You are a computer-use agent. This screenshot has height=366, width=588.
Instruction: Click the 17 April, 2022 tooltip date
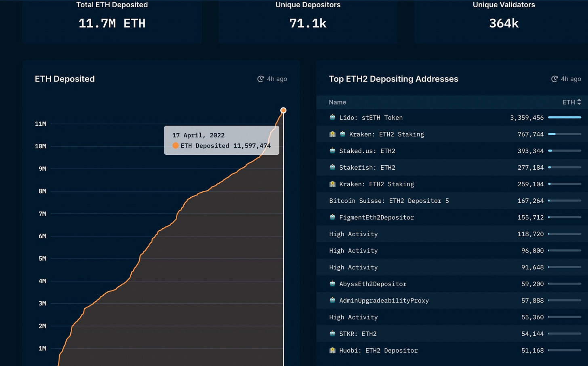(x=198, y=135)
